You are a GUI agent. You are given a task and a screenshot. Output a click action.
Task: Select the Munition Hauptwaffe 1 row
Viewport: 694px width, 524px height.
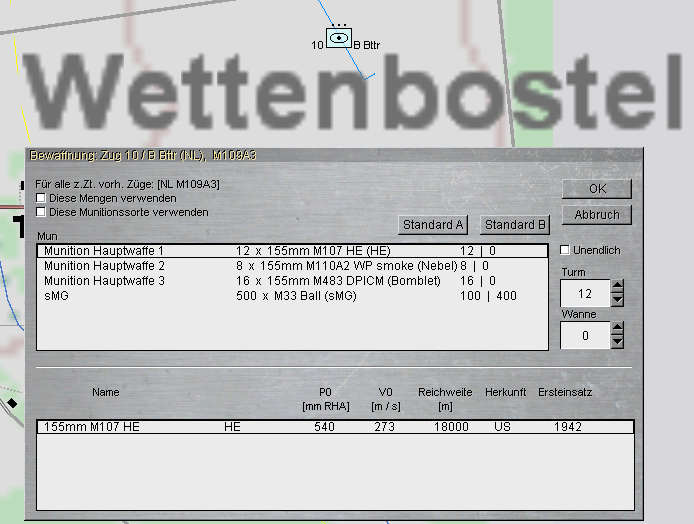tap(292, 251)
